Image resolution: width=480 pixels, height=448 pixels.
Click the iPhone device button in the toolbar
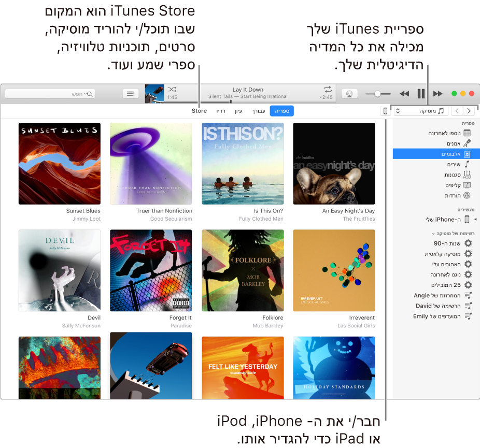(x=386, y=111)
